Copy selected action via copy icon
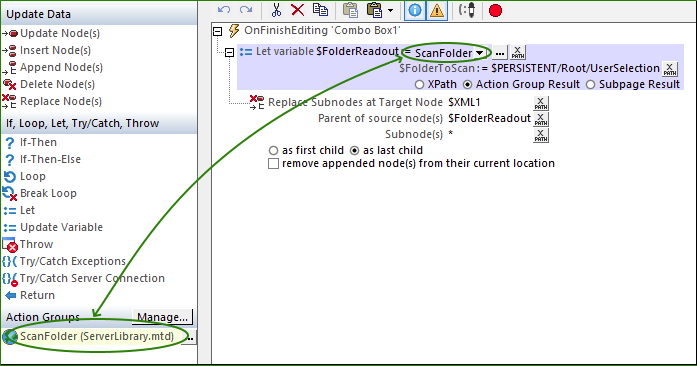Viewport: 697px width, 366px height. (320, 10)
